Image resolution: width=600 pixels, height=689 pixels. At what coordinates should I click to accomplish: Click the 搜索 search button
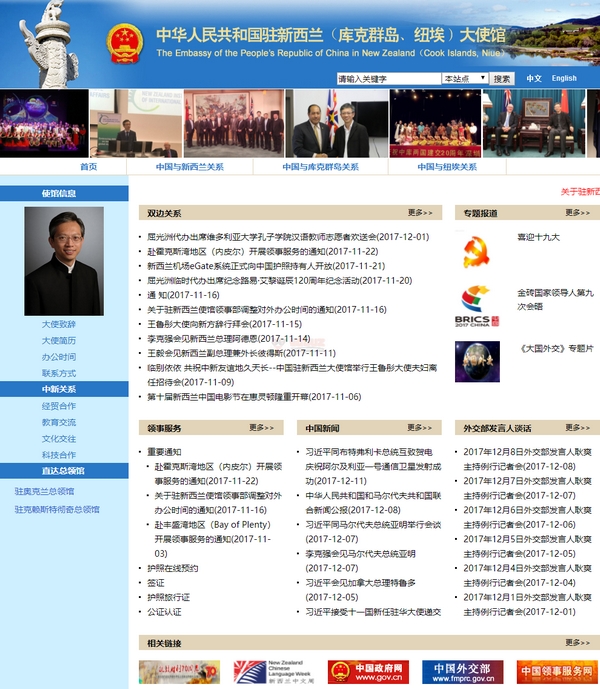point(502,79)
